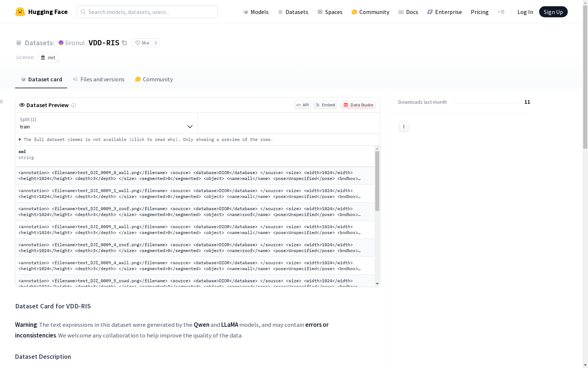Click the preview scrollbar down arrow
This screenshot has height=368, width=588.
pos(377,284)
